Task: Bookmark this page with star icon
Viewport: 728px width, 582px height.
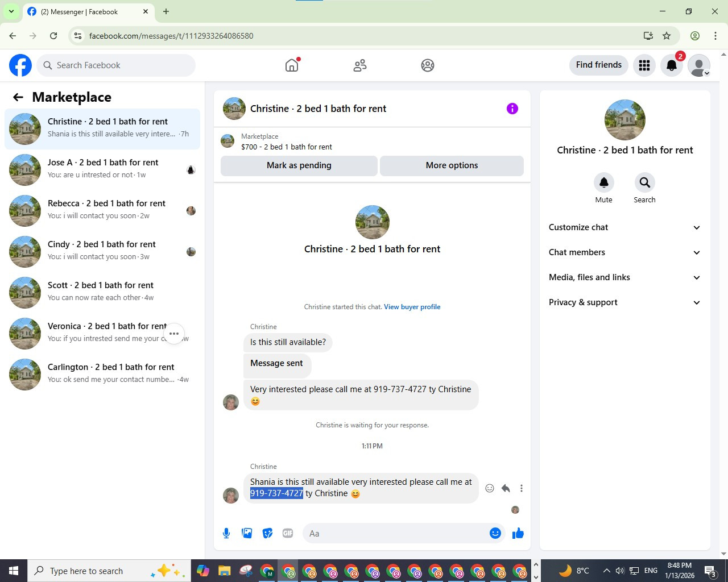Action: 667,36
